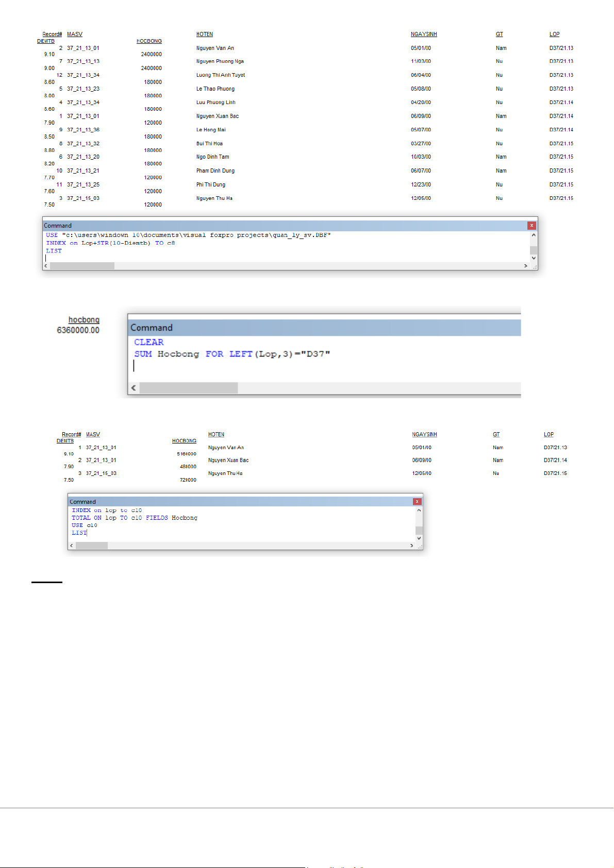Click horizontal scrollbar thumb in top Command window
Image resolution: width=614 pixels, height=868 pixels.
point(82,266)
